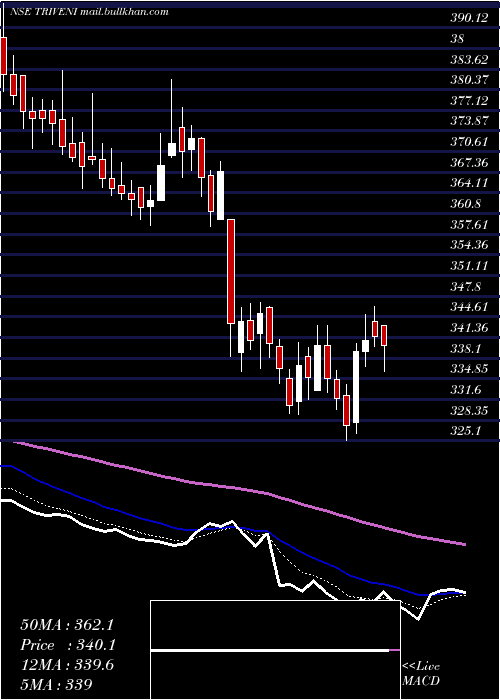Select the 390.12 price axis label

click(469, 18)
